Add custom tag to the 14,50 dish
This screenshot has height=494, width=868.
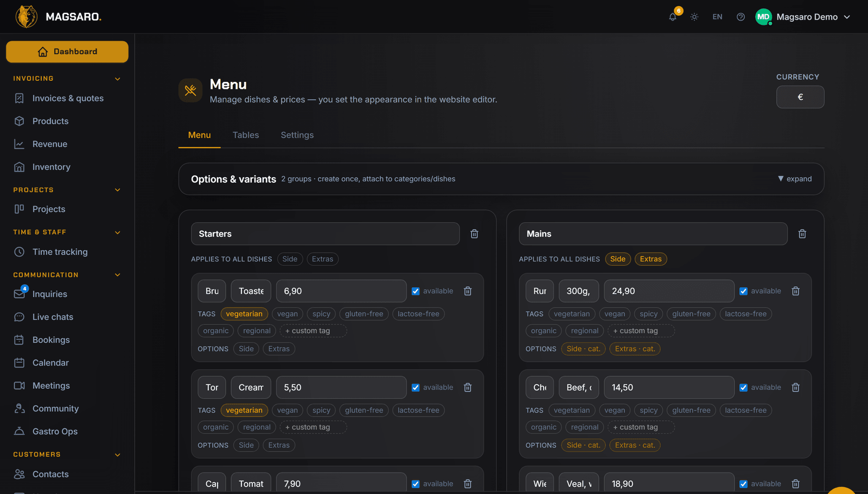[641, 427]
